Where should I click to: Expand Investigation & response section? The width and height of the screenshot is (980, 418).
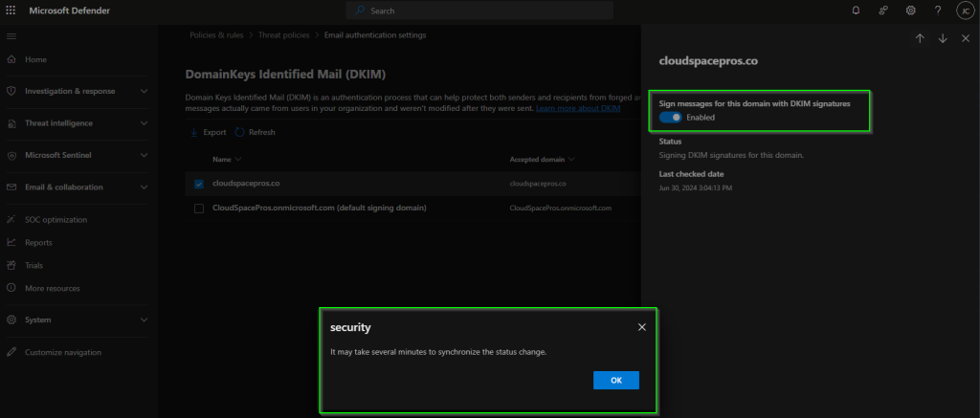pos(145,91)
